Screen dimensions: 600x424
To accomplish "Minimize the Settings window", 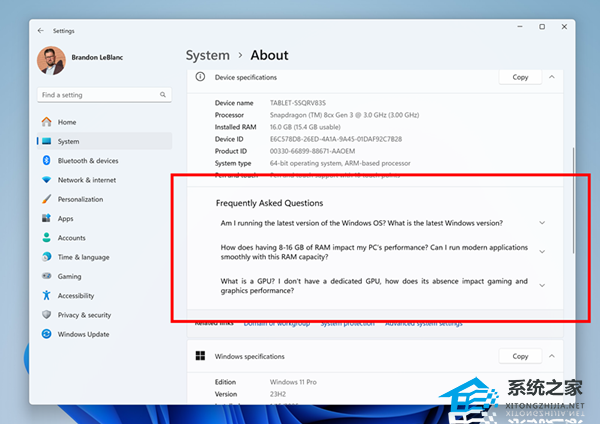I will pos(520,27).
